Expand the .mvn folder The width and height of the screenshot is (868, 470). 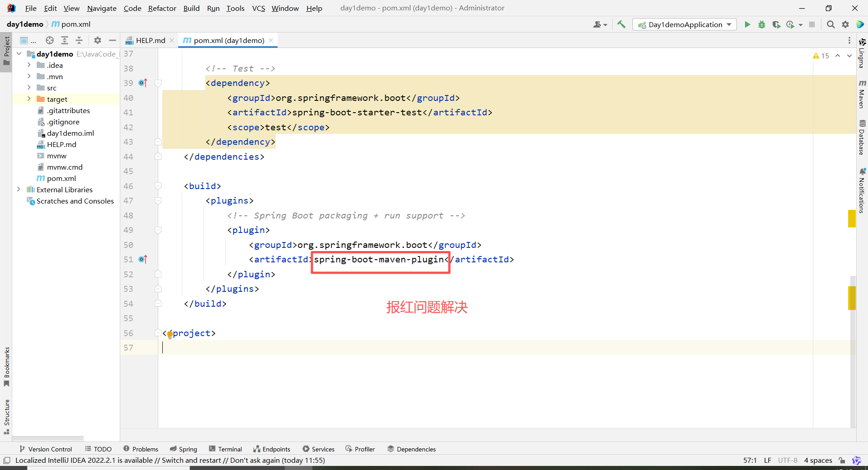click(x=29, y=76)
